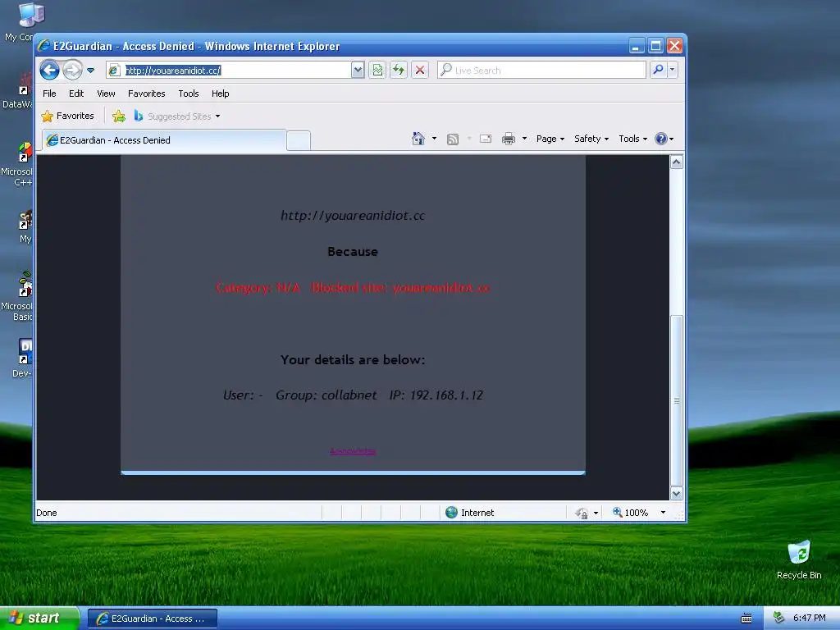Open the Tools command bar menu
Viewport: 840px width, 630px height.
click(x=632, y=139)
